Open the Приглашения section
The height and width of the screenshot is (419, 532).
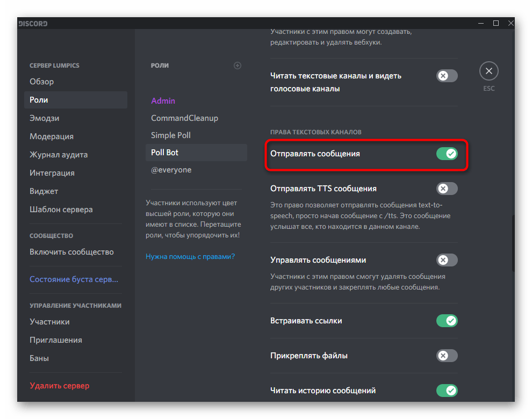tap(76, 340)
